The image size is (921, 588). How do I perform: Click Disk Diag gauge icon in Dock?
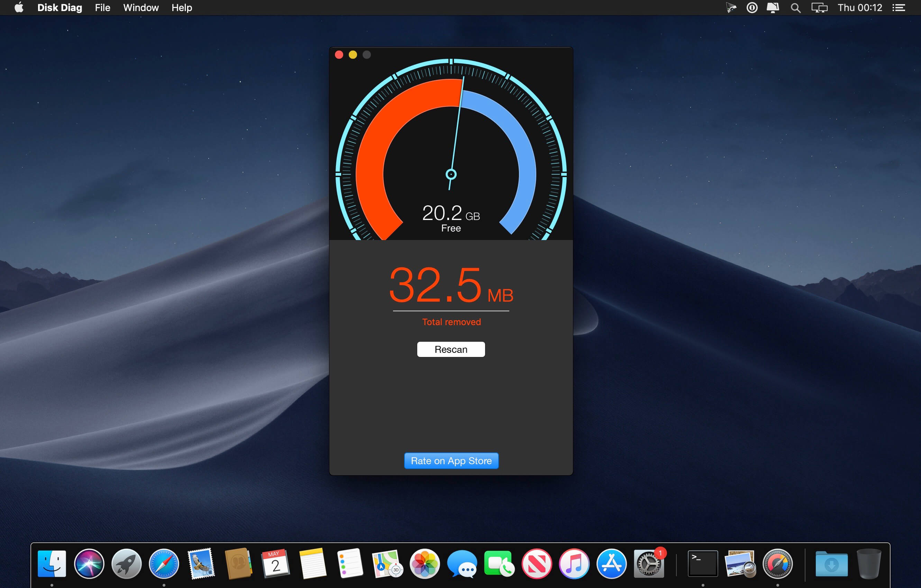777,563
